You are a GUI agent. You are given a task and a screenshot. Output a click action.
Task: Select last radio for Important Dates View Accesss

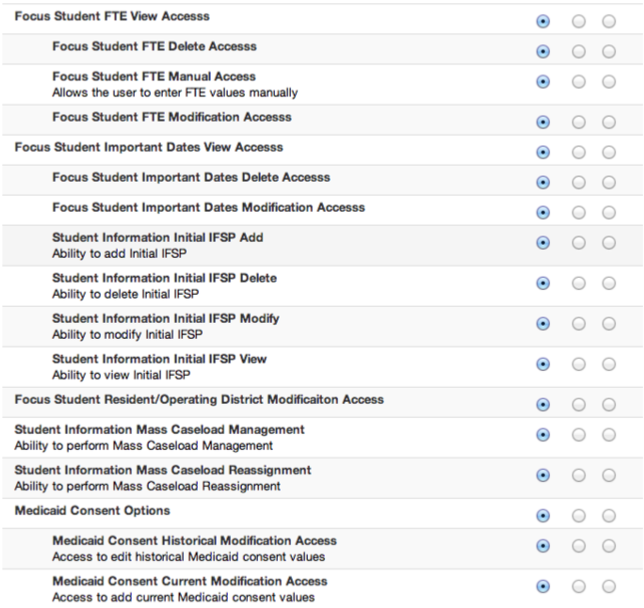click(609, 152)
